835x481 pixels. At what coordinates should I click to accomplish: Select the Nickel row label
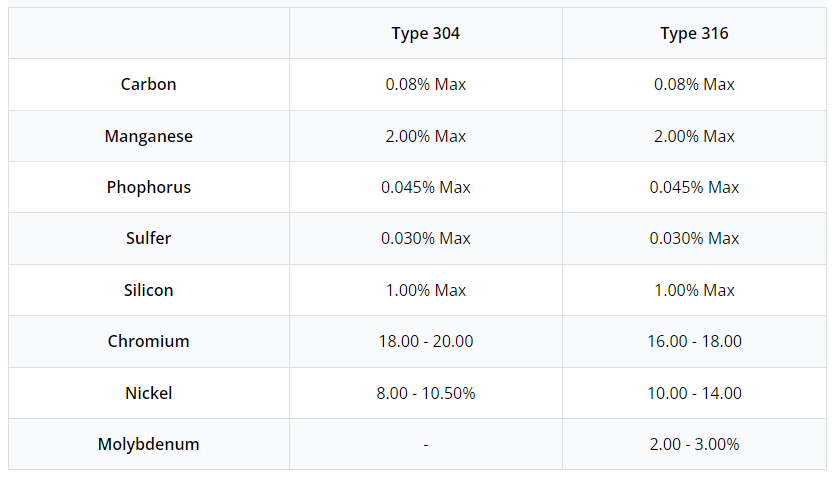(148, 393)
